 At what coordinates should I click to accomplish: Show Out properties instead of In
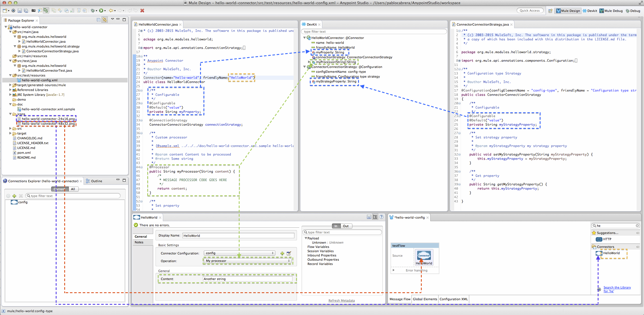coord(346,226)
